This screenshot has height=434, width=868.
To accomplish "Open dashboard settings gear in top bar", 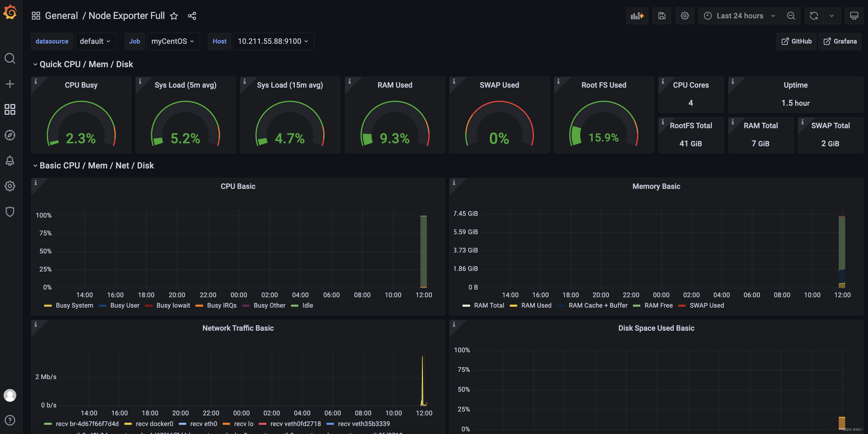I will pyautogui.click(x=685, y=16).
